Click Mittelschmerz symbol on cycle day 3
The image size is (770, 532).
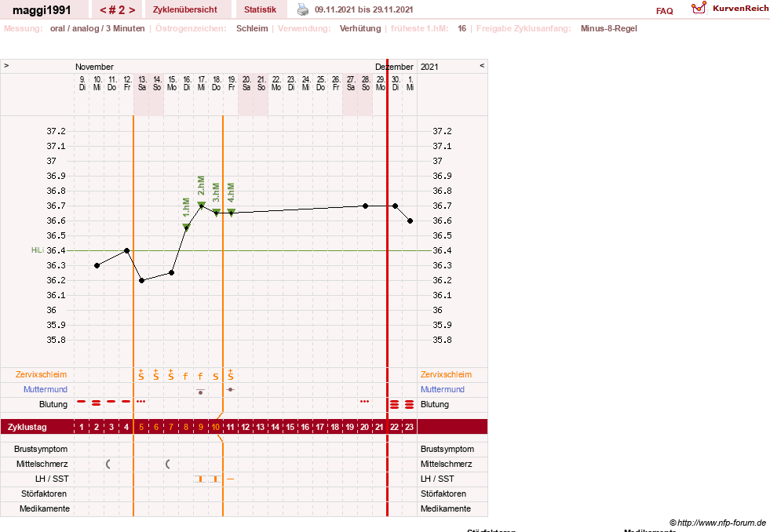(x=108, y=464)
